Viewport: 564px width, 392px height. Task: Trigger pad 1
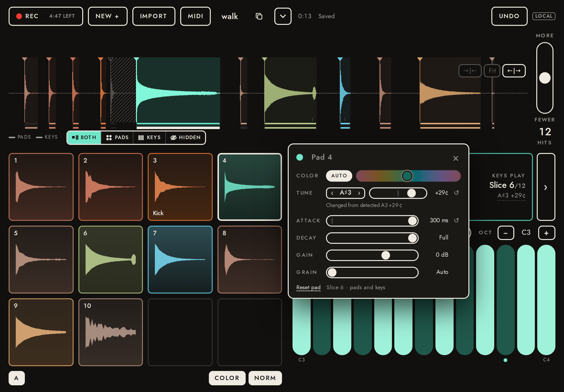pyautogui.click(x=41, y=187)
